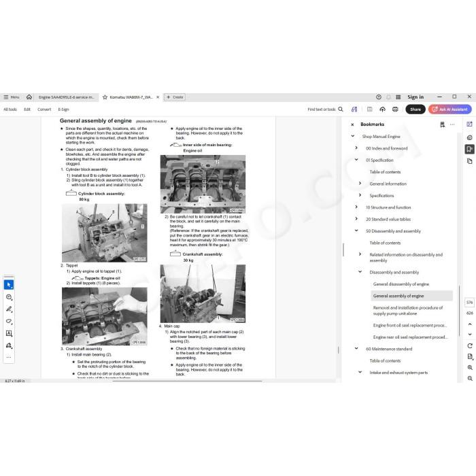The width and height of the screenshot is (476, 476).
Task: Collapse 60 Maintenance standard bookmark
Action: (x=356, y=348)
